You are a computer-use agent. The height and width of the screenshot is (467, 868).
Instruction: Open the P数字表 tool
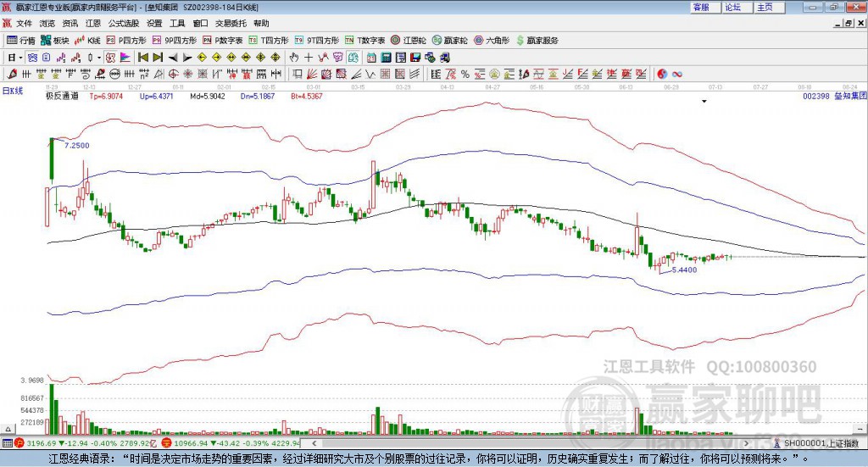(223, 41)
